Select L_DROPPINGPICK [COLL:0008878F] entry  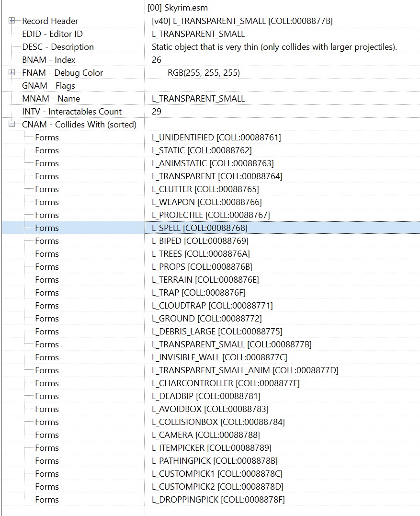[x=218, y=500]
